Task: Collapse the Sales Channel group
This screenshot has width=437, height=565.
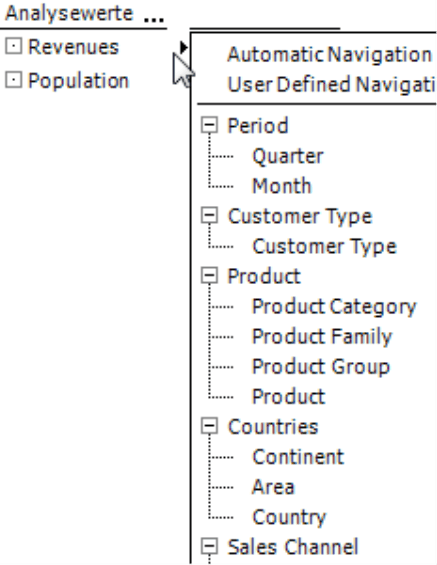Action: (x=209, y=546)
